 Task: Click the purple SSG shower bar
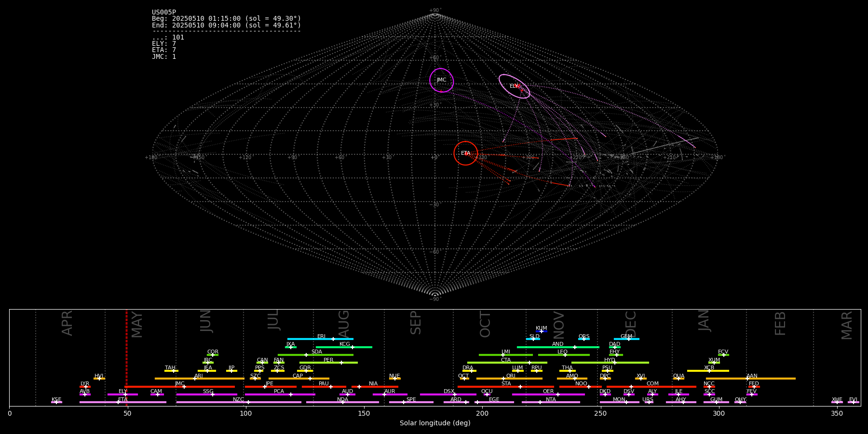click(x=206, y=394)
